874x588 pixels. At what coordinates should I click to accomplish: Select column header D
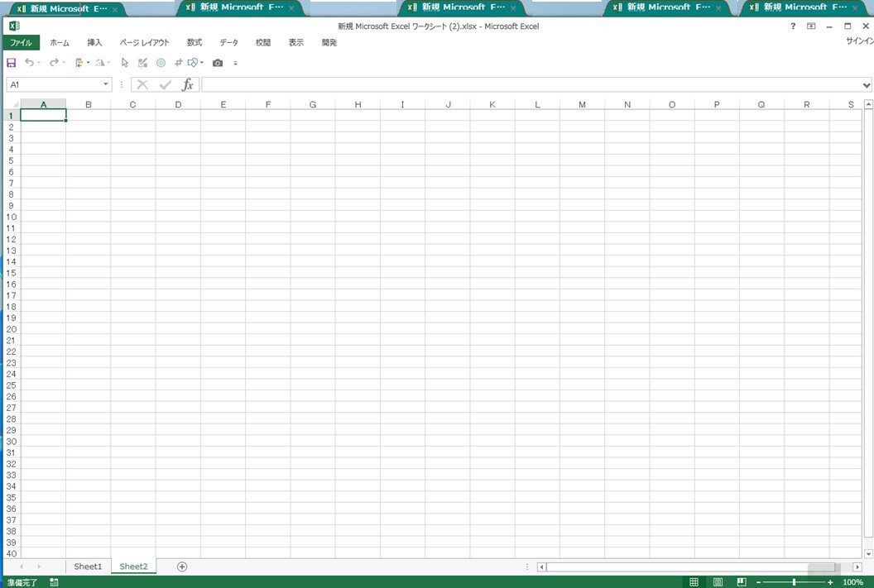click(x=178, y=104)
